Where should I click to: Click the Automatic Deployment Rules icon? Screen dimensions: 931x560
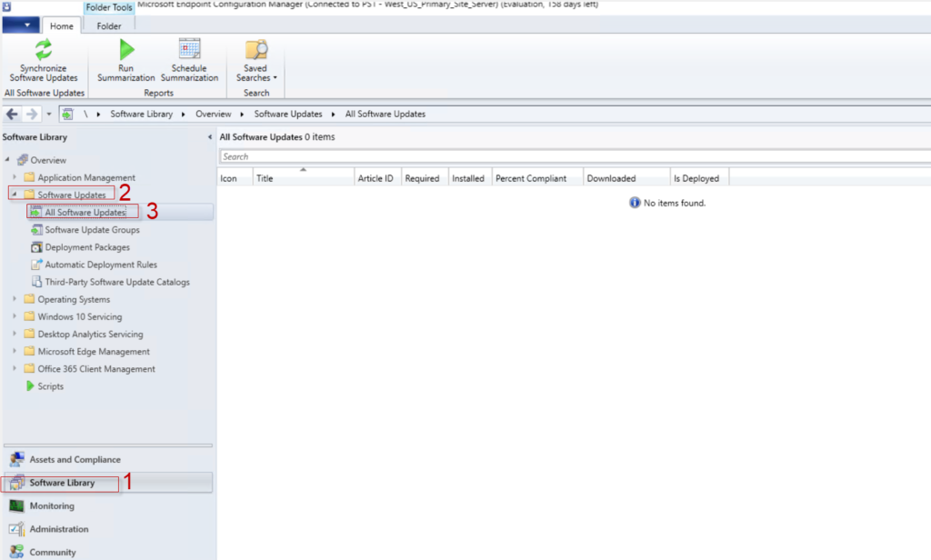point(36,265)
